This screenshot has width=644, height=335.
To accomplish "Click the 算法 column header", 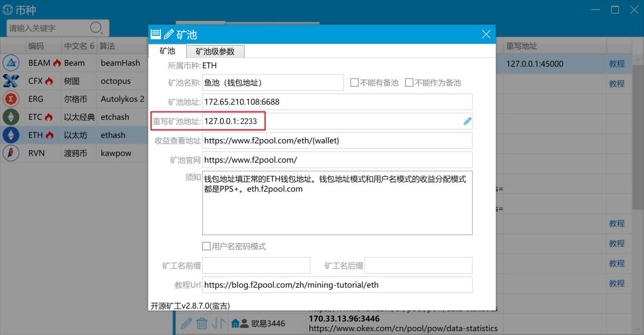I will tap(107, 46).
